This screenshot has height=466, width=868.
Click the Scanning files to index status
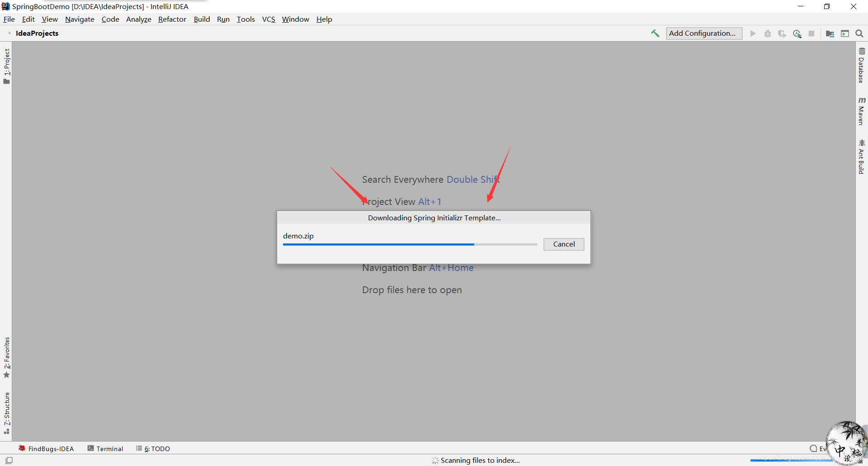tap(480, 461)
